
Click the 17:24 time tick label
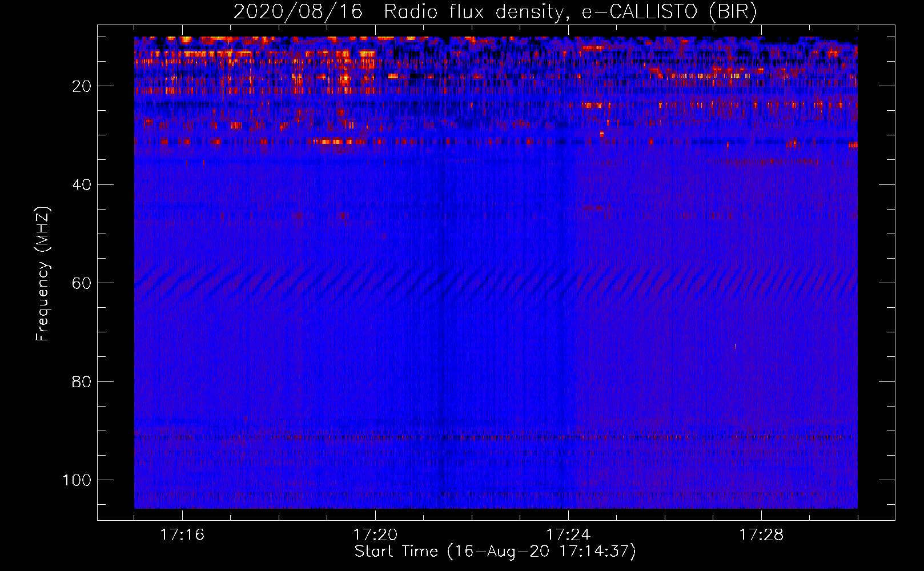tap(568, 535)
